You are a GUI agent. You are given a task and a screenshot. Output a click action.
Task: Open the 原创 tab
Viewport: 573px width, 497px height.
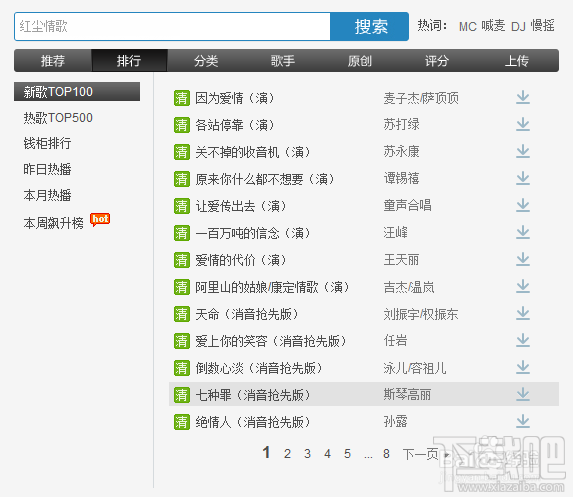tap(360, 61)
